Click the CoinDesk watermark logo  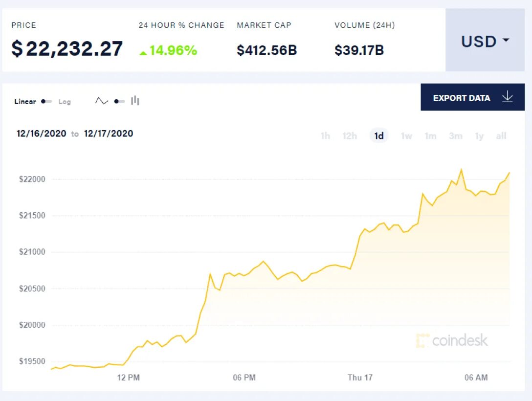(x=452, y=340)
